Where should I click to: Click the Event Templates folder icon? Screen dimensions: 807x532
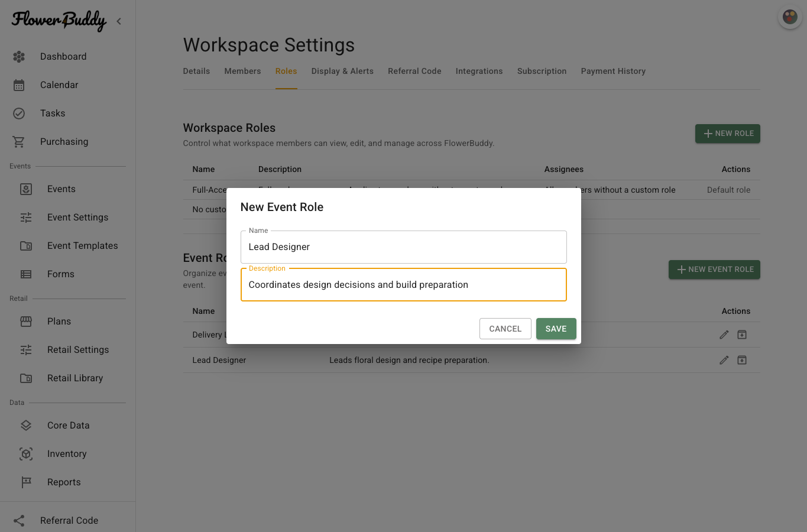pyautogui.click(x=26, y=246)
